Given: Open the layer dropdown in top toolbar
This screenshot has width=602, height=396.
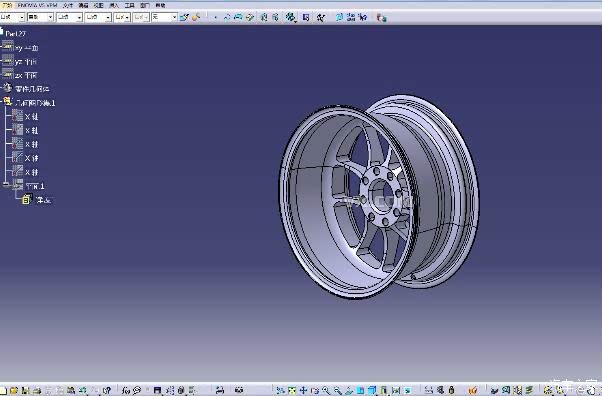Looking at the screenshot, I should (x=164, y=17).
